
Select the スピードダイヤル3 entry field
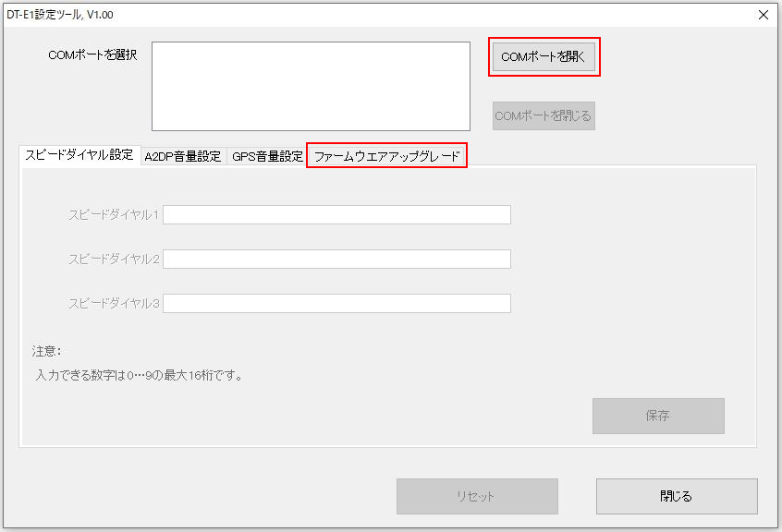(336, 303)
